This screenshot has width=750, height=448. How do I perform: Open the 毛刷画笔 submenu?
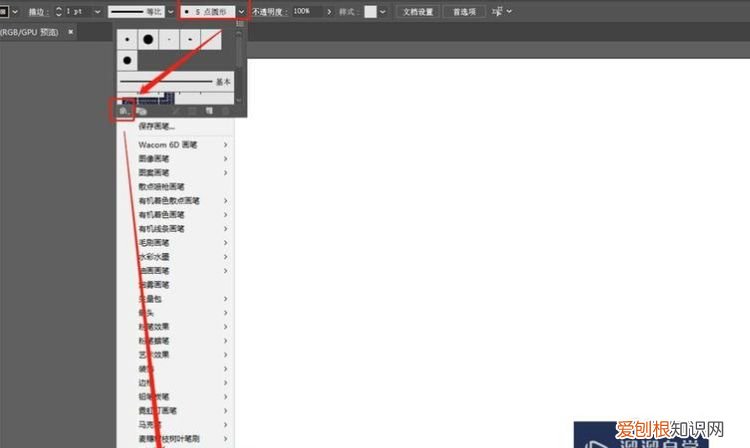coord(176,242)
